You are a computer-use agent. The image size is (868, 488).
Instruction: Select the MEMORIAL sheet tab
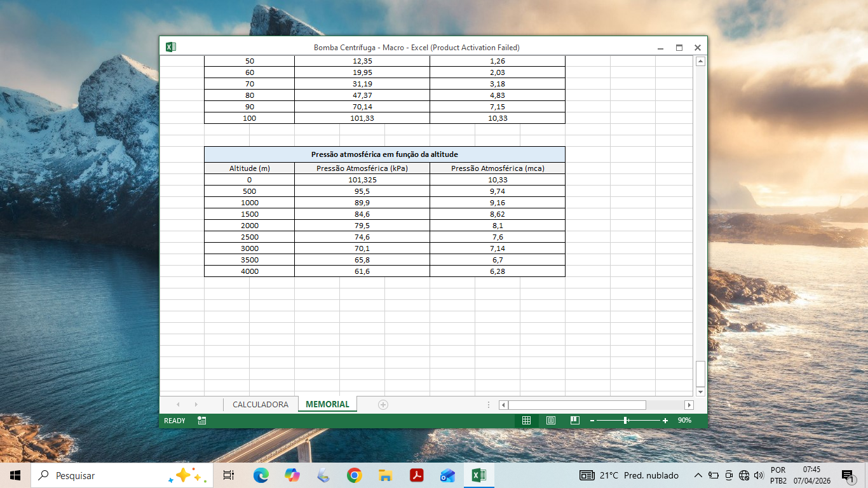pyautogui.click(x=327, y=404)
